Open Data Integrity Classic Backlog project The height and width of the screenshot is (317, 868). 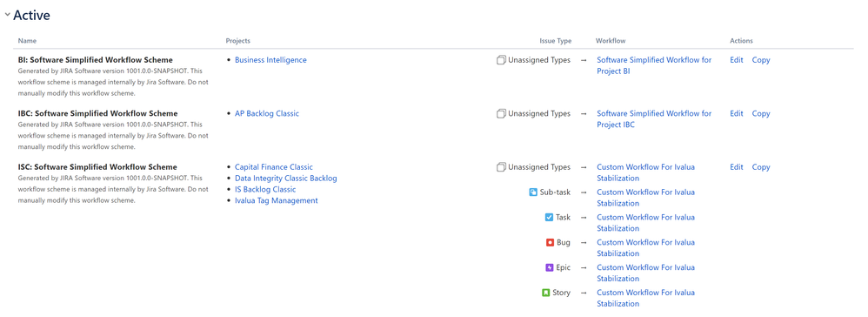coord(285,179)
